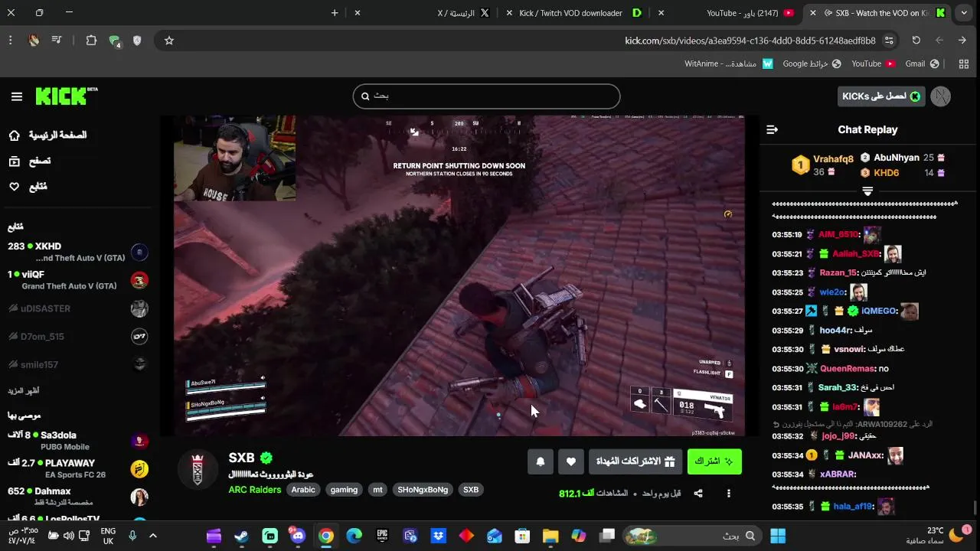
Task: Click the browser address bar URL
Action: click(750, 41)
